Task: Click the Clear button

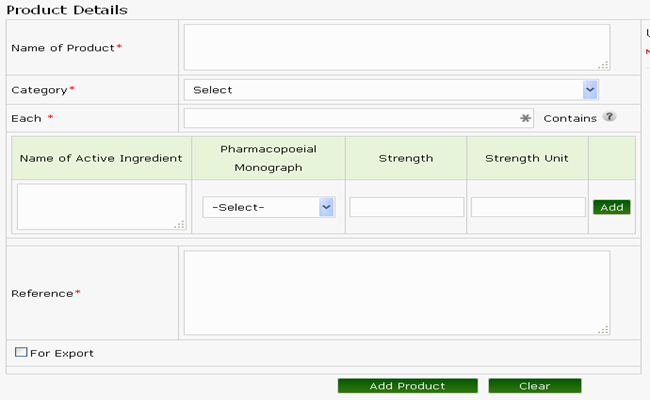Action: coord(535,386)
